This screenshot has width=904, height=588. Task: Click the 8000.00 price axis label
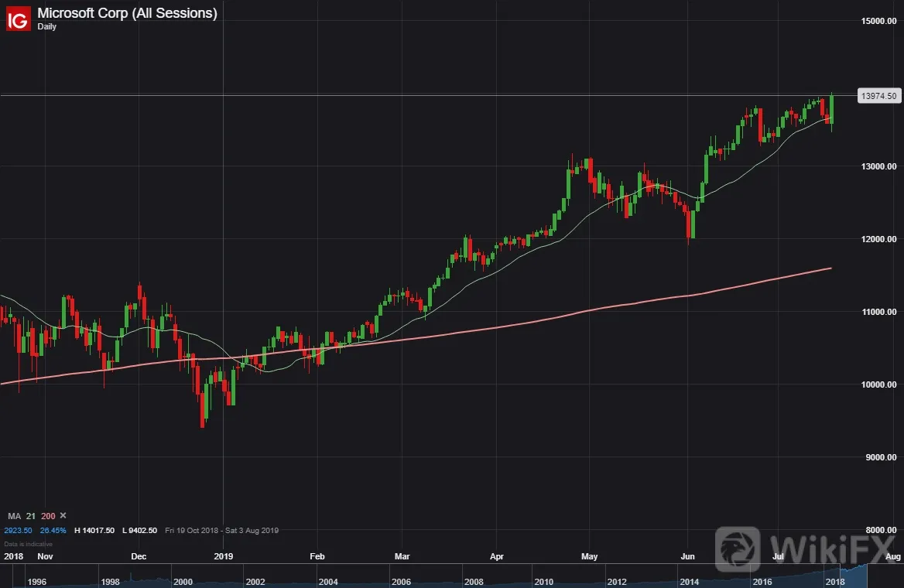click(x=880, y=530)
